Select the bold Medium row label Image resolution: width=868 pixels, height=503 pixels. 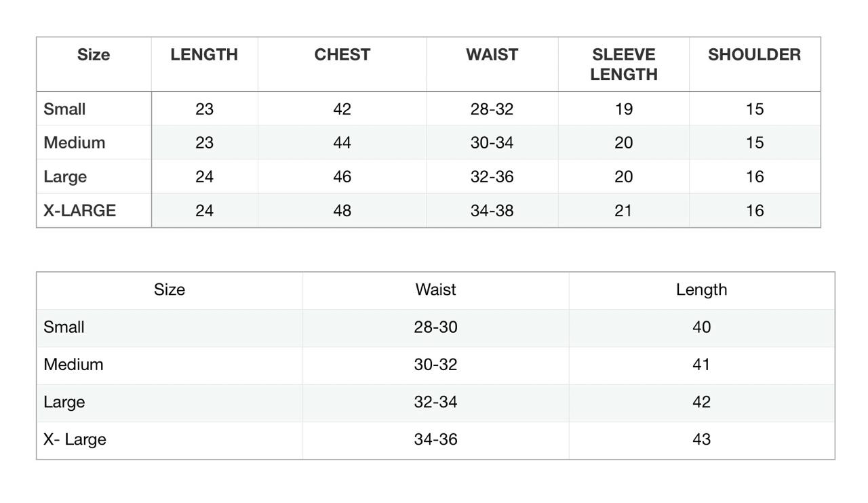pos(75,143)
